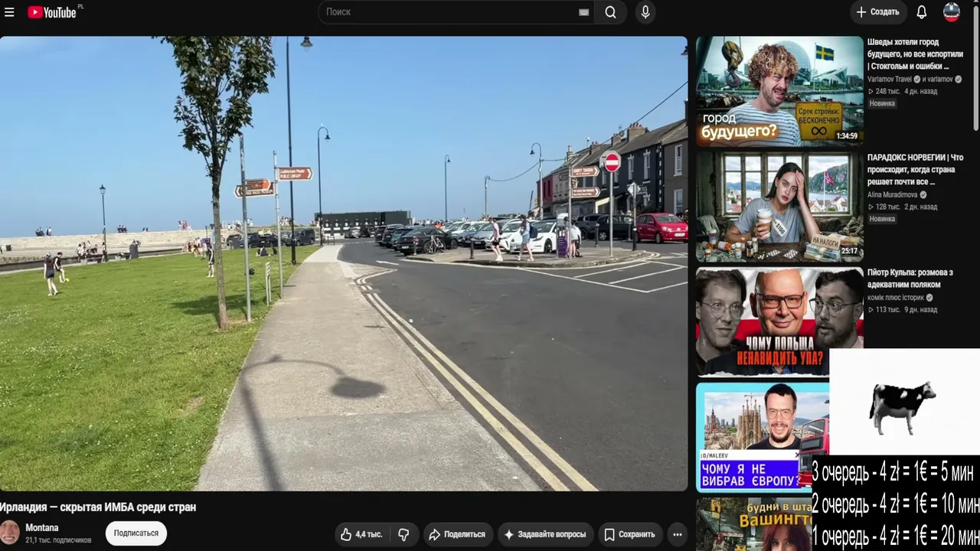Click verified badge next to Alina Muradimova
The image size is (980, 551).
click(x=923, y=194)
